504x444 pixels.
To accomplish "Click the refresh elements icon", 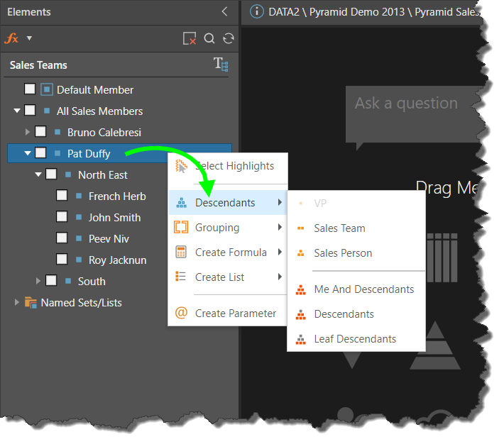I will tap(228, 39).
